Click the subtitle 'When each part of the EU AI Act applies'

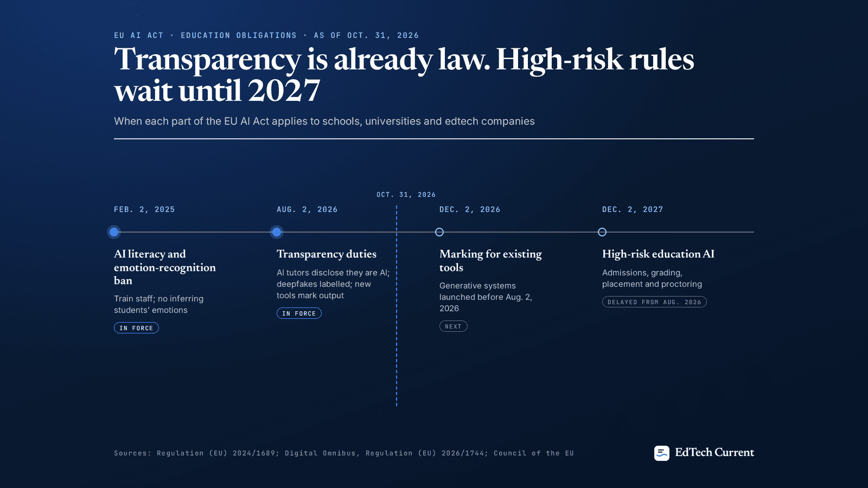(324, 121)
